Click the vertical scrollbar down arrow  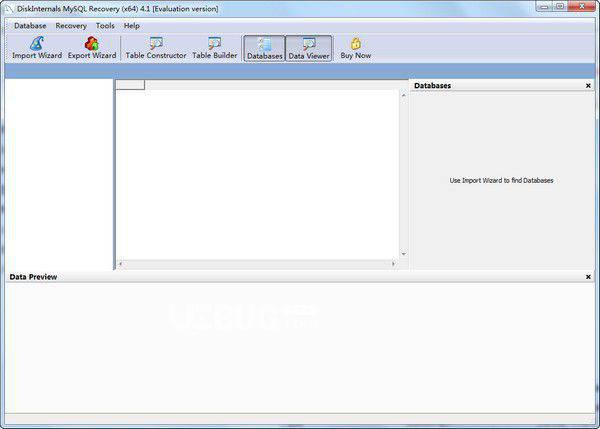tap(404, 254)
